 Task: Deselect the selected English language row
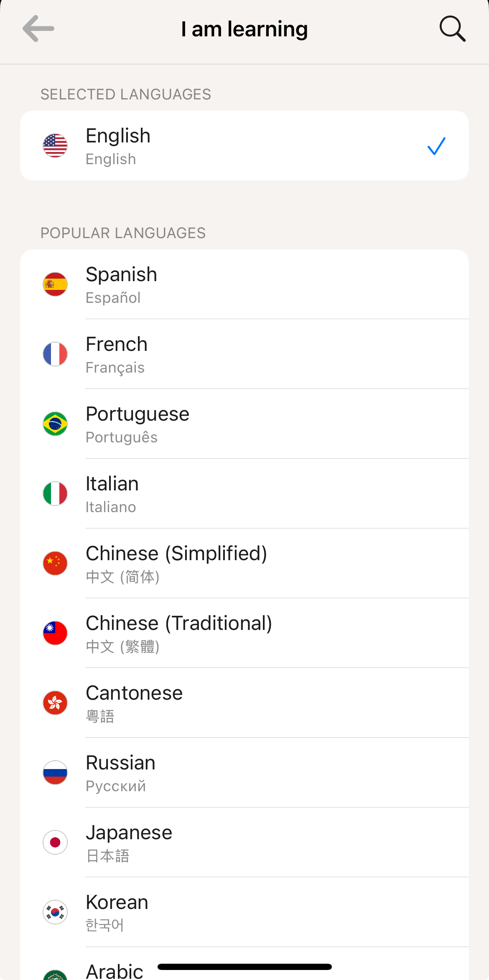244,146
